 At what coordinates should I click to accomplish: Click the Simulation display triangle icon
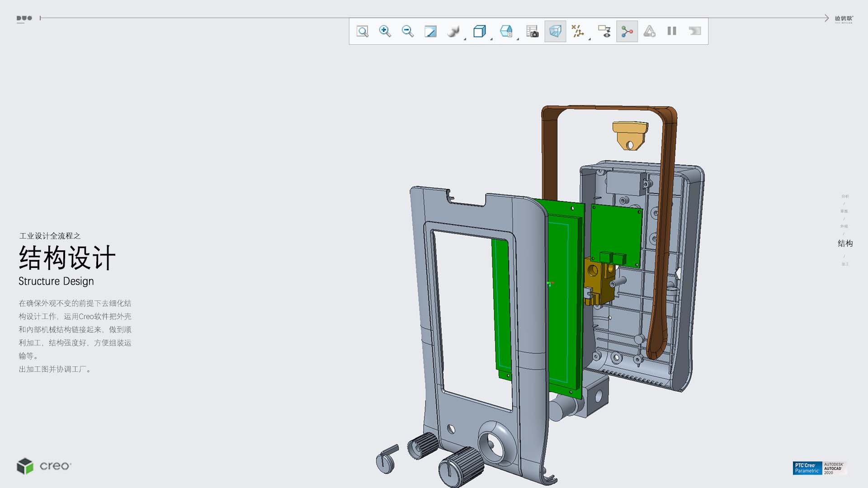[650, 31]
